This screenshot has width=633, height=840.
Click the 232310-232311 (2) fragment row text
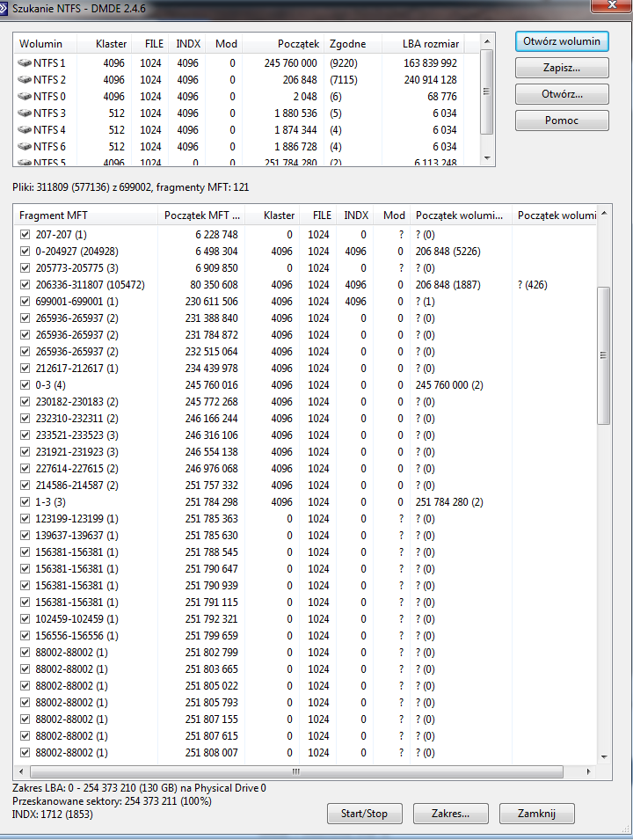pyautogui.click(x=77, y=419)
